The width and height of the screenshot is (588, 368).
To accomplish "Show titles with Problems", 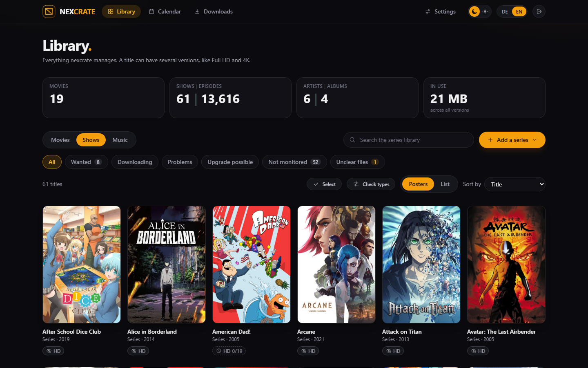I will (180, 162).
